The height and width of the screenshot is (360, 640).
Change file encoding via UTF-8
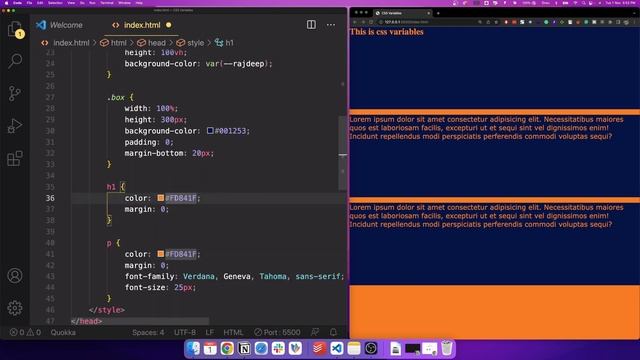[185, 332]
